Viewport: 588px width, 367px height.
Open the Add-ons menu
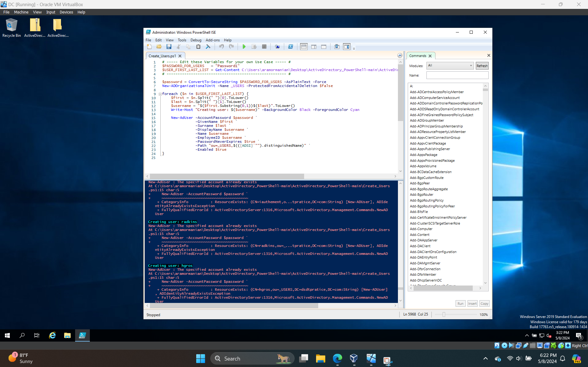(x=212, y=40)
